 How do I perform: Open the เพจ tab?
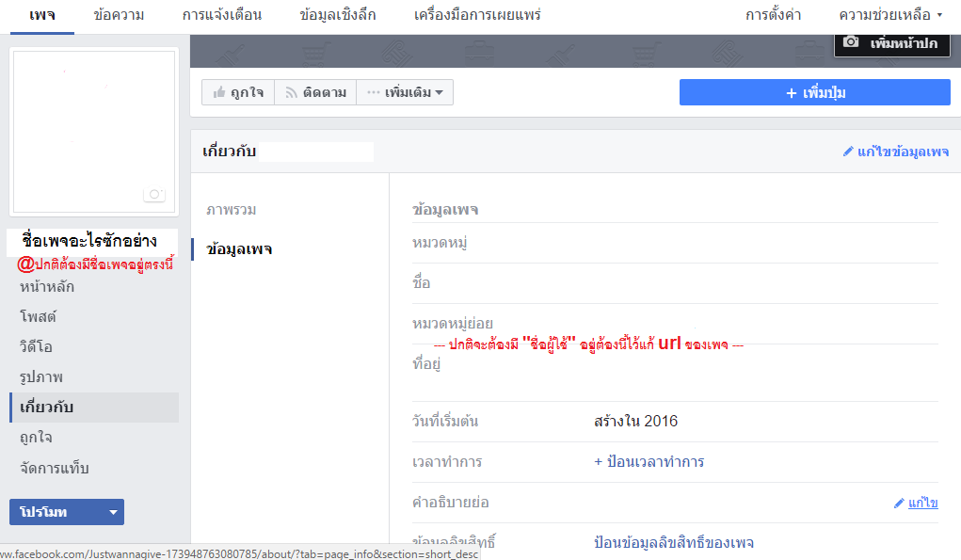(42, 15)
